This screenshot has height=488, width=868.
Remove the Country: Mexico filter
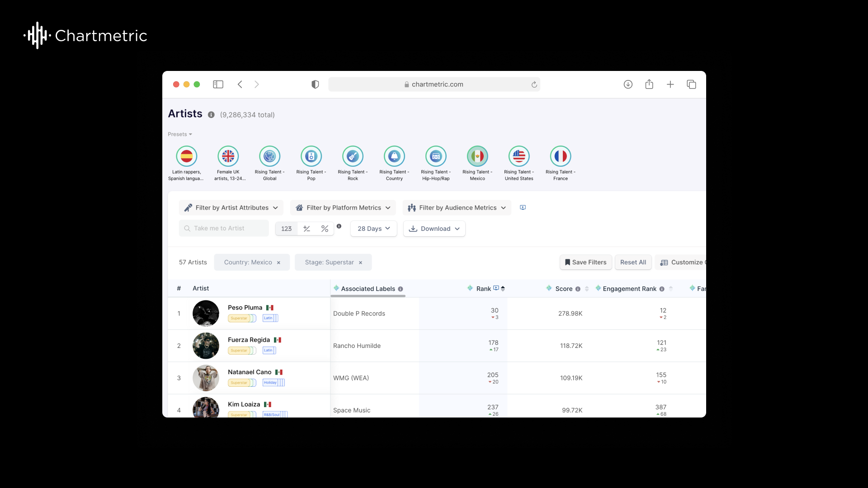[278, 263]
